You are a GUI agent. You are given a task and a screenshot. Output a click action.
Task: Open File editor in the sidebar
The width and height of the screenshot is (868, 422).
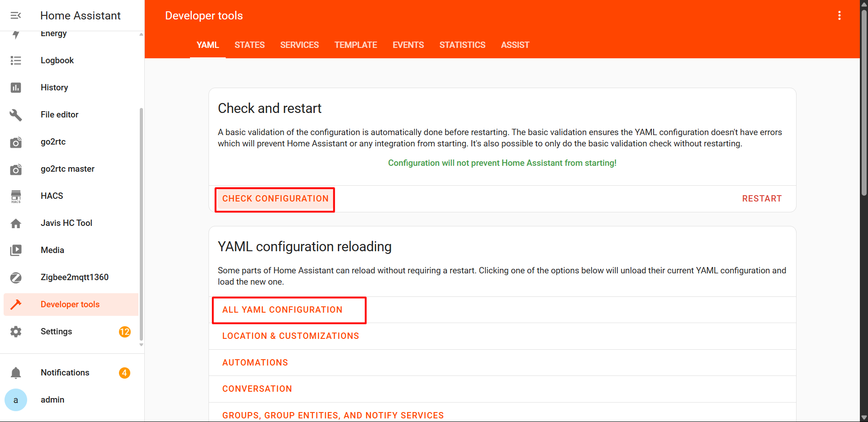pyautogui.click(x=71, y=115)
